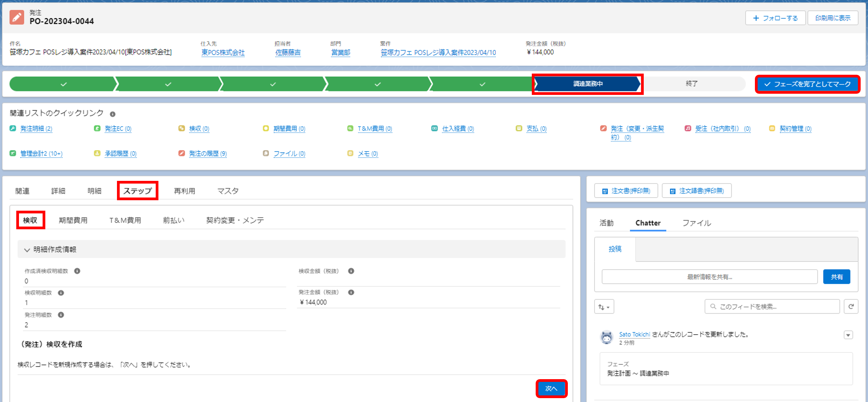The height and width of the screenshot is (402, 868).
Task: Open the 期間費用 sub-tab
Action: click(73, 220)
